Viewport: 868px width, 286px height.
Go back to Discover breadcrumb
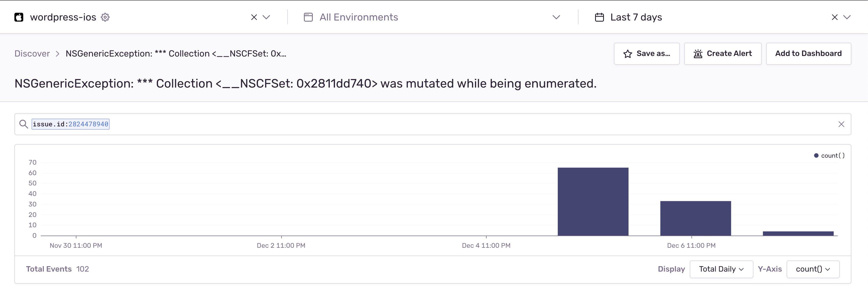click(32, 54)
